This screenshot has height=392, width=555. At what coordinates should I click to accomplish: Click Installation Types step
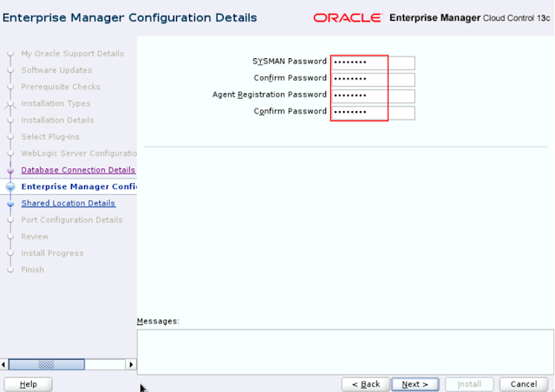pyautogui.click(x=55, y=103)
